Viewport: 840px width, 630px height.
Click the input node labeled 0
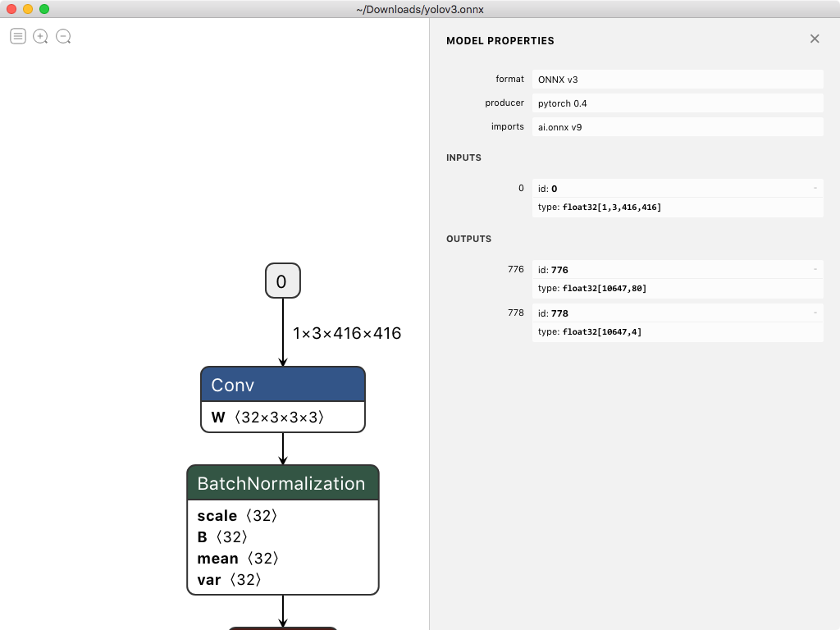[282, 281]
